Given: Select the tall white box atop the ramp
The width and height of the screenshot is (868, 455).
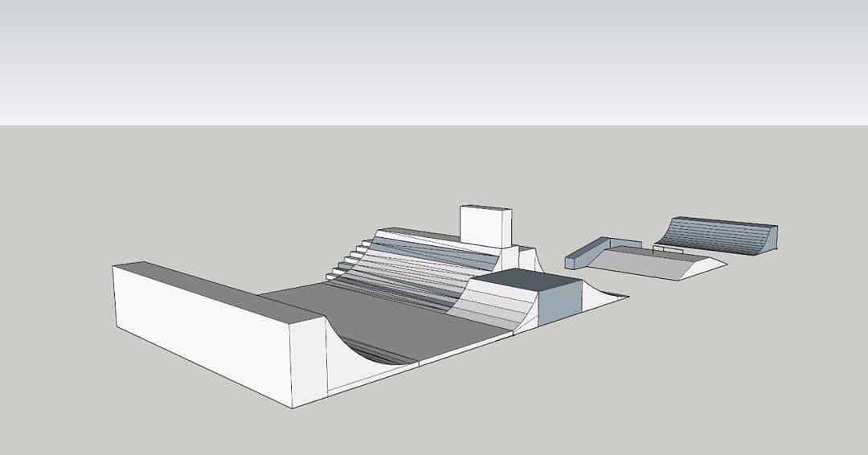Looking at the screenshot, I should pyautogui.click(x=485, y=227).
